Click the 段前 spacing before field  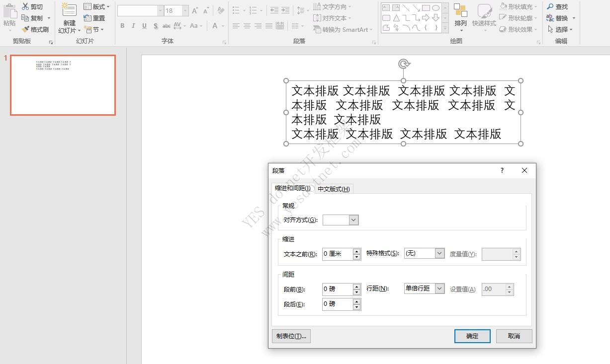click(x=338, y=289)
